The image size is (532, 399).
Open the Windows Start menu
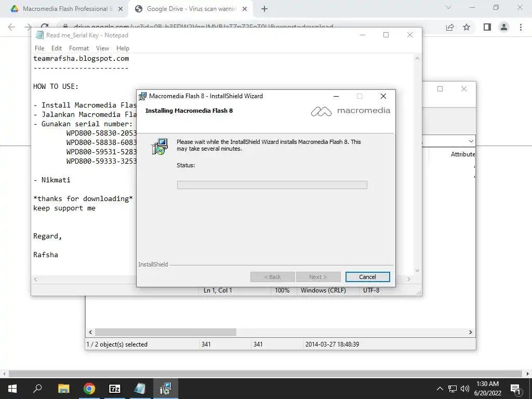pyautogui.click(x=12, y=389)
